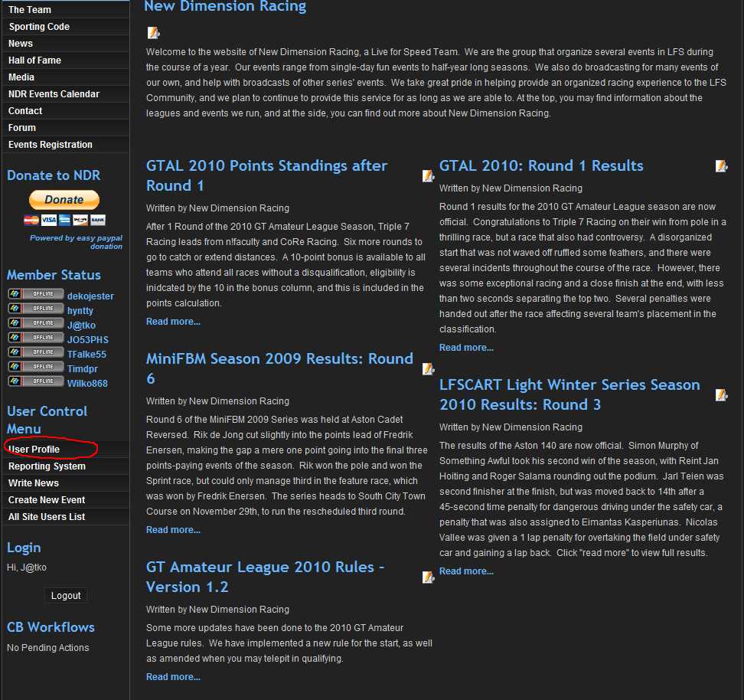Viewport: 744px width, 700px height.
Task: Follow Powered by easy paypal donation link
Action: pos(76,242)
